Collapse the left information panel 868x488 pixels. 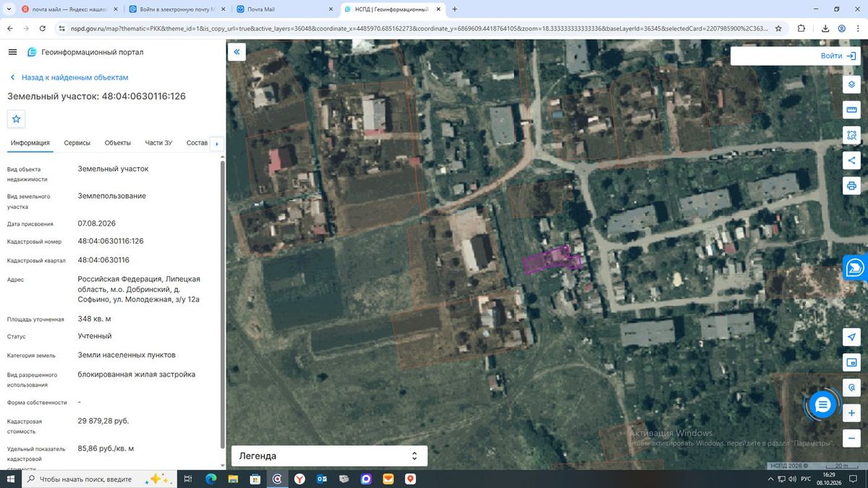pyautogui.click(x=237, y=52)
